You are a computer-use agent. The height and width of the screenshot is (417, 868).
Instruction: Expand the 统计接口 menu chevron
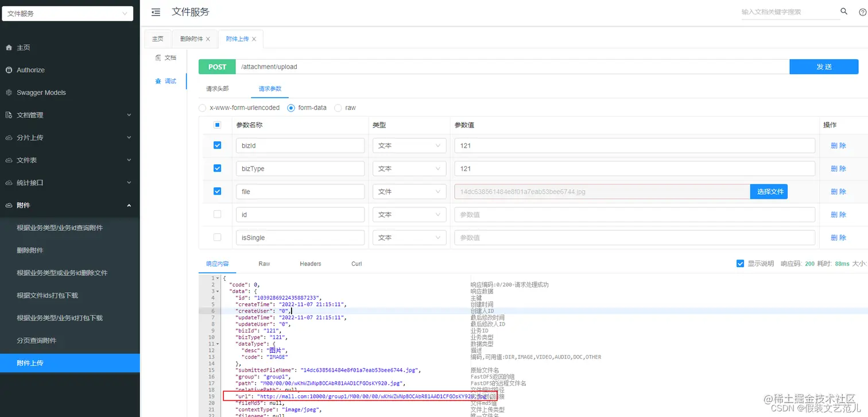[129, 183]
